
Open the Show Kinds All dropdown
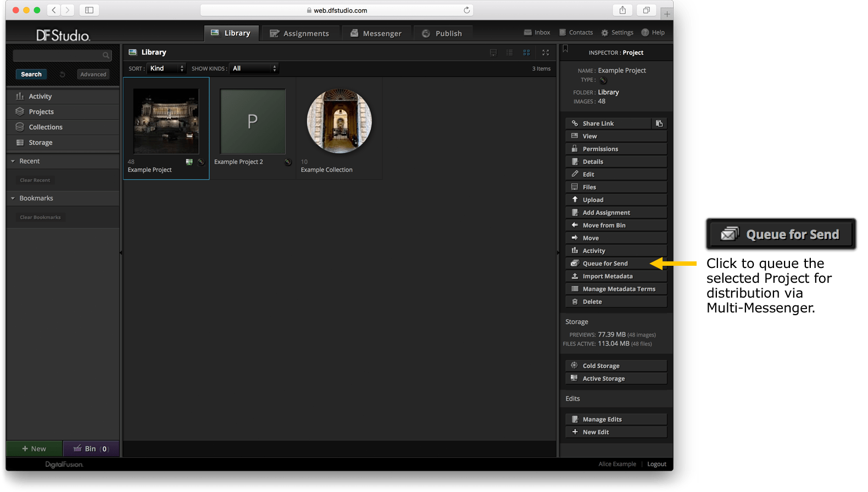click(254, 69)
